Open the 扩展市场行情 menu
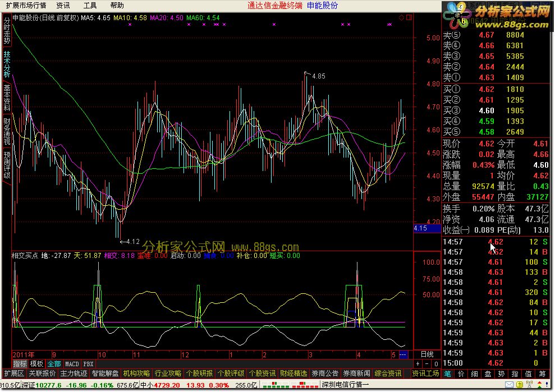The image size is (555, 392). click(26, 5)
